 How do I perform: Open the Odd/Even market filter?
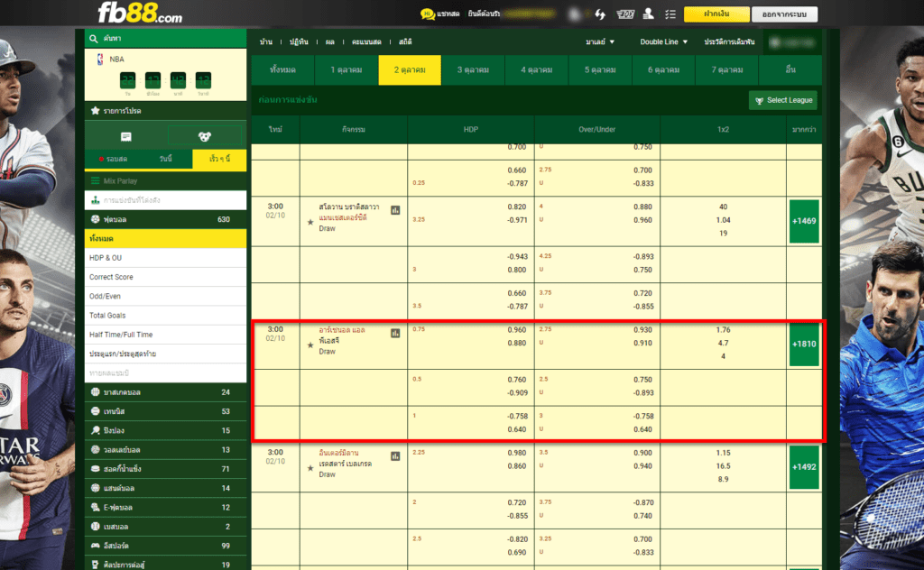[166, 296]
